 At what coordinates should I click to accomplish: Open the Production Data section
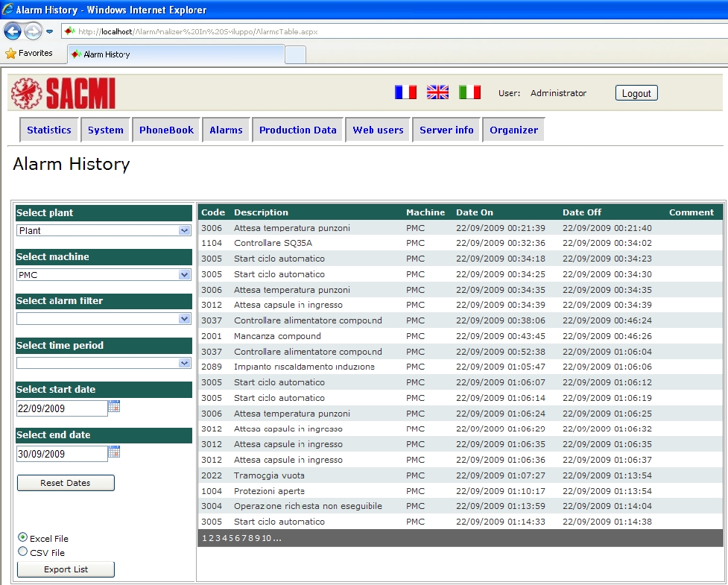297,129
